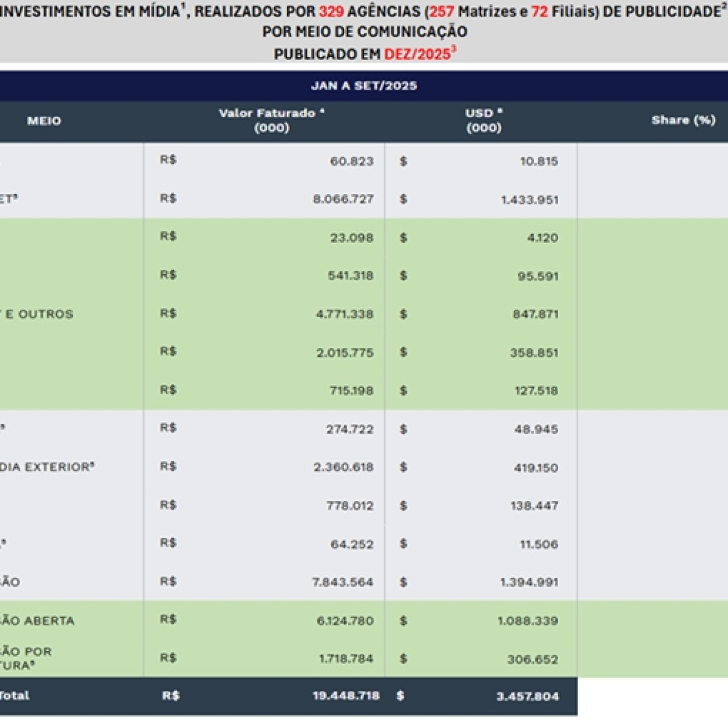This screenshot has width=728, height=728.
Task: Click the 2.360.618 value cell
Action: tap(343, 467)
